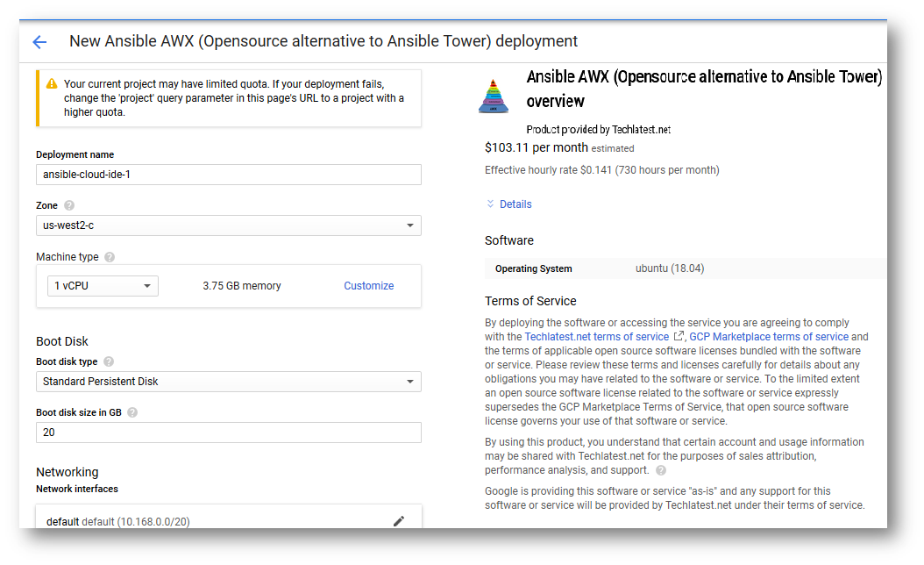Open the Zone dropdown showing us-west2-c
924x565 pixels.
[x=229, y=225]
